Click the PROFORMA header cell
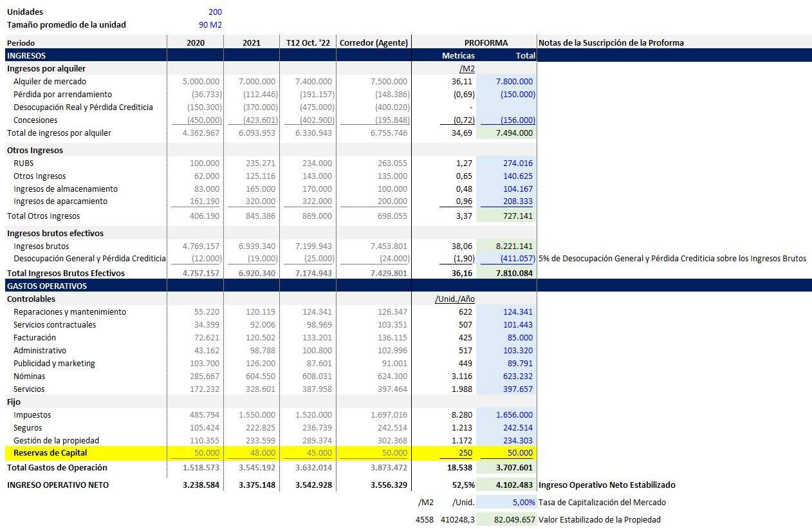The width and height of the screenshot is (812, 529). (x=486, y=43)
